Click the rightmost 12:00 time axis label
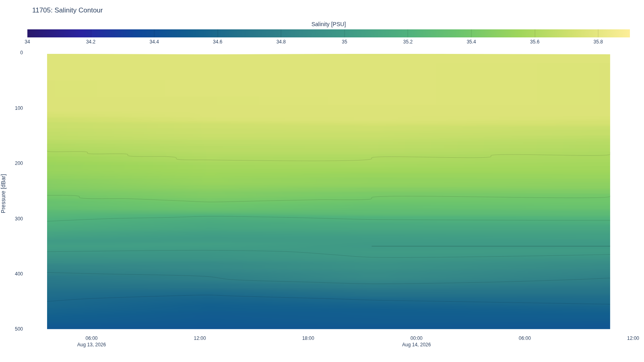Viewport: 644px width, 362px height. [x=633, y=338]
